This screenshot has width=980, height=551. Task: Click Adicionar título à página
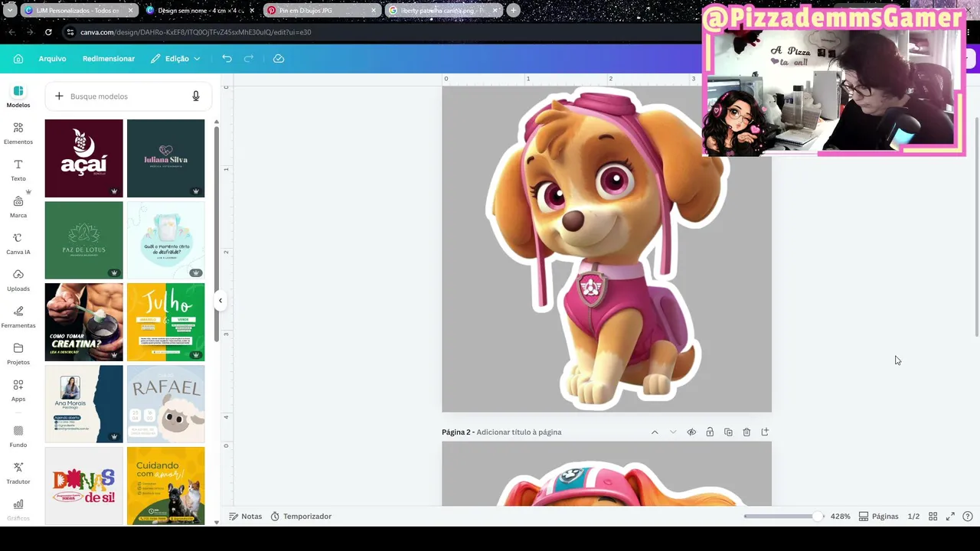(x=519, y=432)
